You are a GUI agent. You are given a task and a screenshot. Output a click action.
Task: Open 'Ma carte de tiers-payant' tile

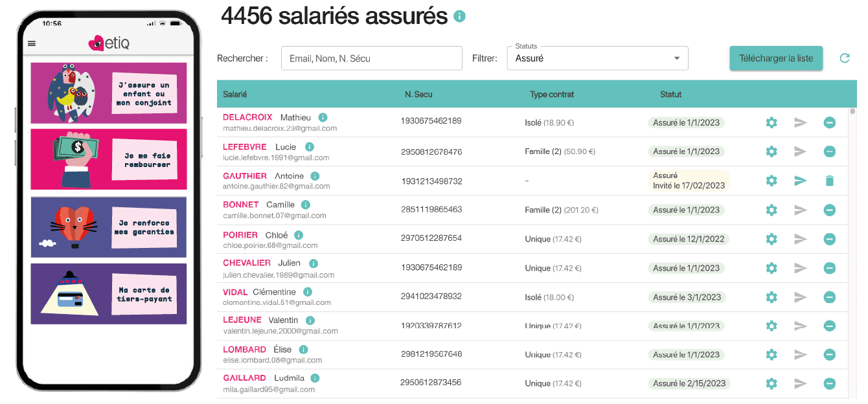[x=109, y=294]
